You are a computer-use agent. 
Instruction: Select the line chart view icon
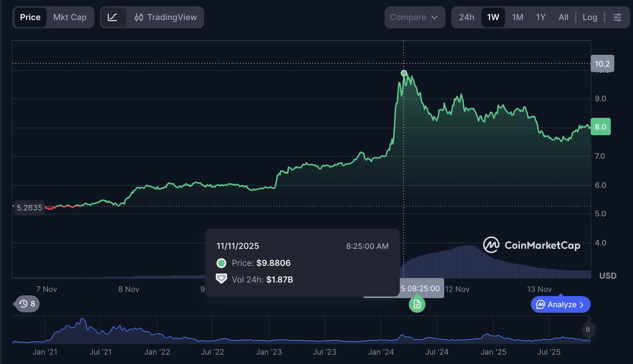click(x=113, y=17)
